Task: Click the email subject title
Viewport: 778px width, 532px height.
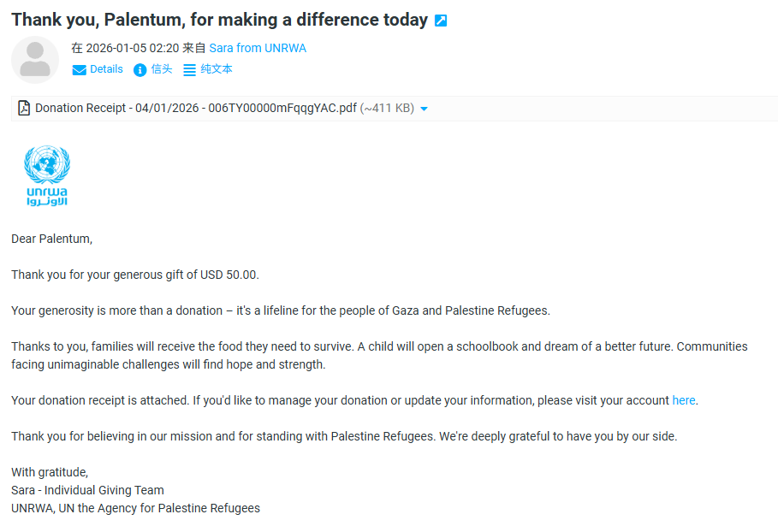Action: [x=219, y=20]
